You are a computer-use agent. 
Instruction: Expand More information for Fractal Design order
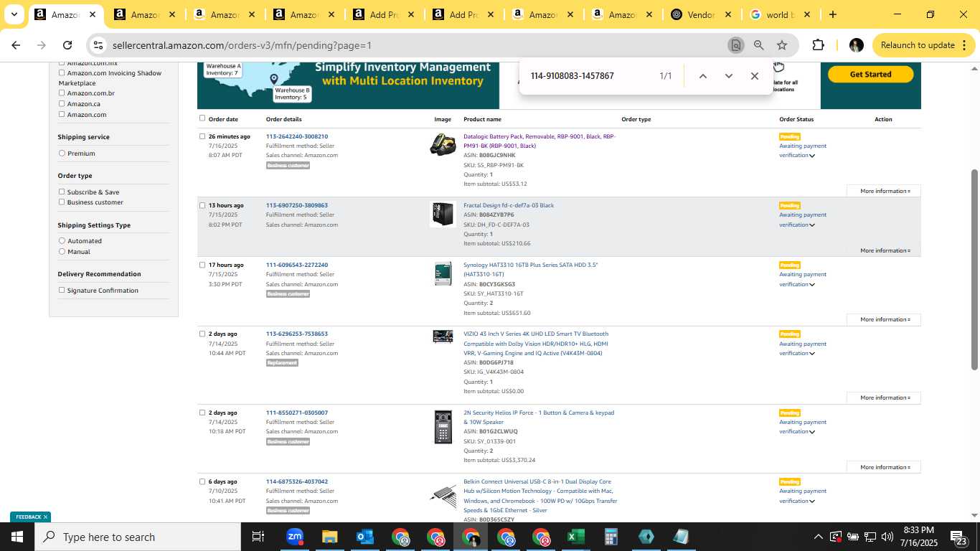885,250
